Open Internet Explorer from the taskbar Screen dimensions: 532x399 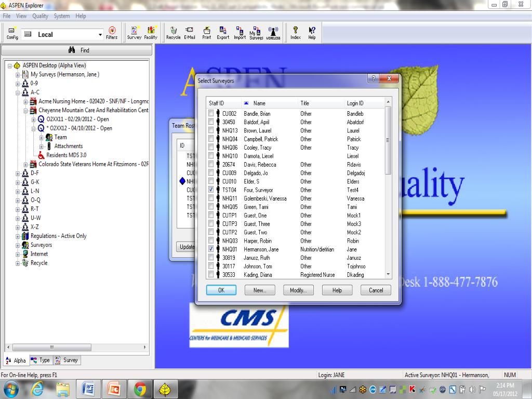coord(37,389)
